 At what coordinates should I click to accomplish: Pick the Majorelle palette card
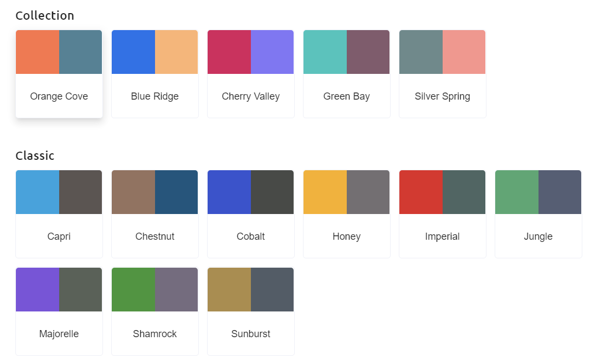[59, 311]
